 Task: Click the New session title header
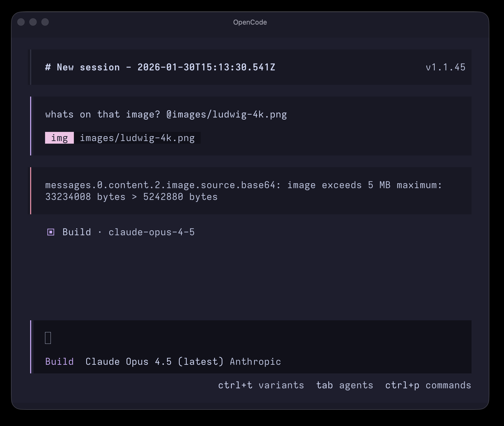(x=160, y=67)
